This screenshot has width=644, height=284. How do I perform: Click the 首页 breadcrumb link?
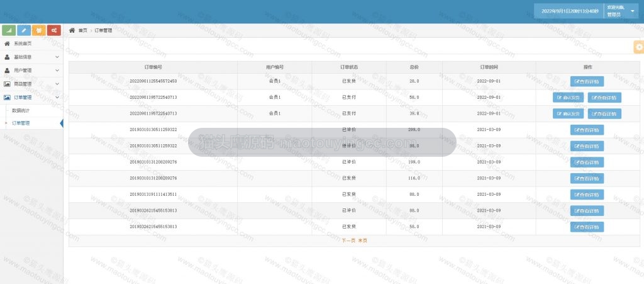(x=82, y=30)
